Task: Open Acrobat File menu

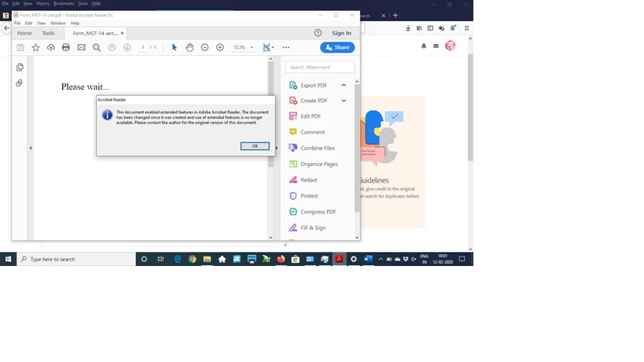Action: point(17,24)
